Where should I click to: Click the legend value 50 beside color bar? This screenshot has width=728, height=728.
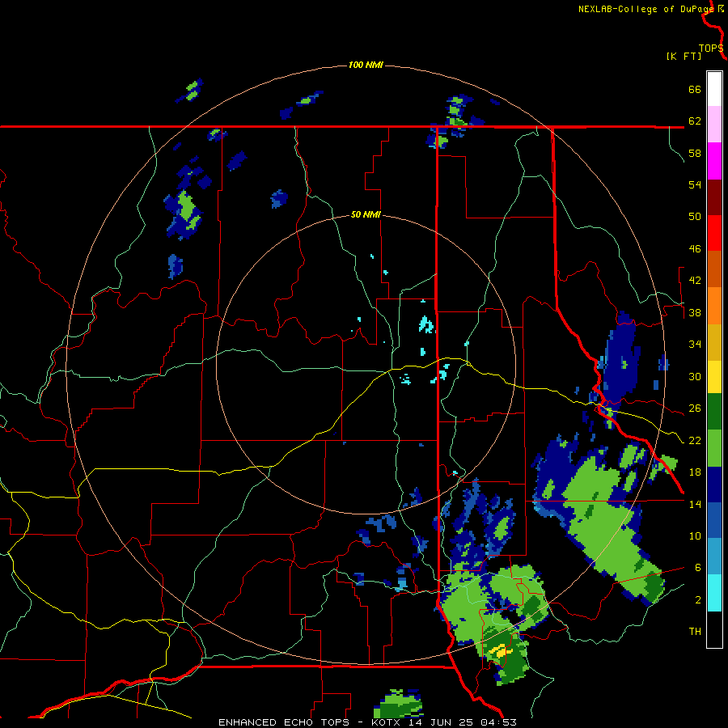[695, 217]
